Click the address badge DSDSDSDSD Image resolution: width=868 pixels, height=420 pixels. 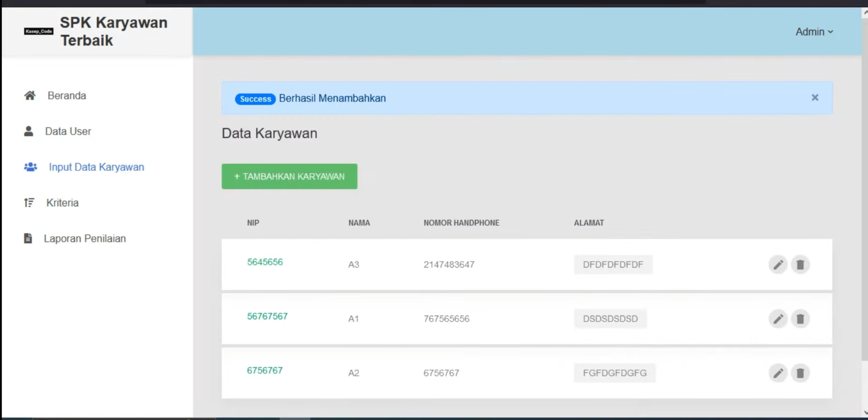[610, 319]
